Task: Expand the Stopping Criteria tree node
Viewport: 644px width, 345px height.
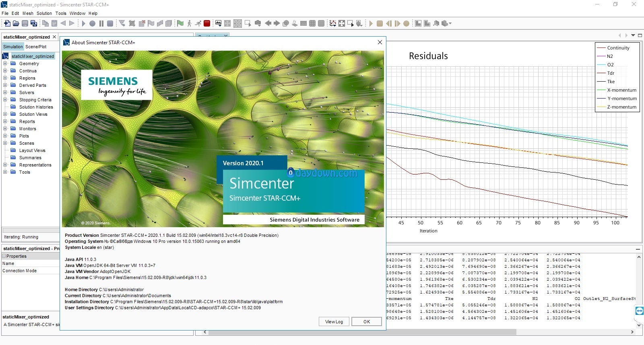Action: (x=5, y=100)
